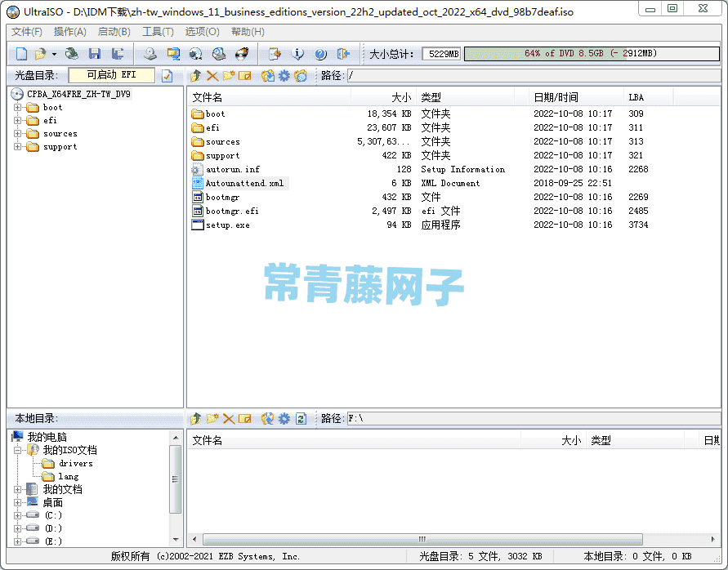Click the extract icon in disc directory toolbar
The height and width of the screenshot is (570, 728).
[x=267, y=76]
